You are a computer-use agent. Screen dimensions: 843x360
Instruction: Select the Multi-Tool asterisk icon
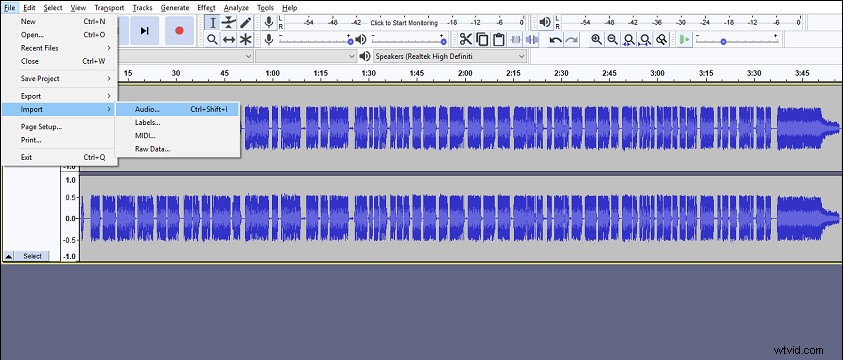pyautogui.click(x=246, y=39)
